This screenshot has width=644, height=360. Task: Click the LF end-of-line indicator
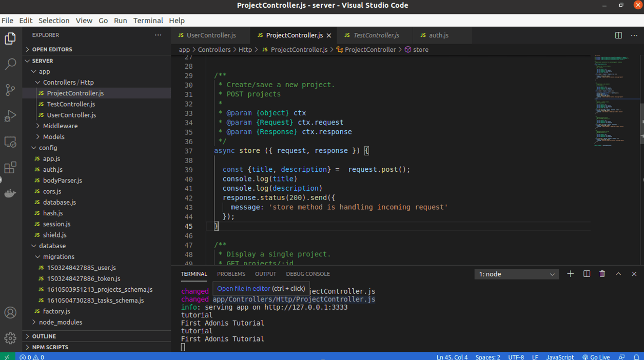click(535, 357)
